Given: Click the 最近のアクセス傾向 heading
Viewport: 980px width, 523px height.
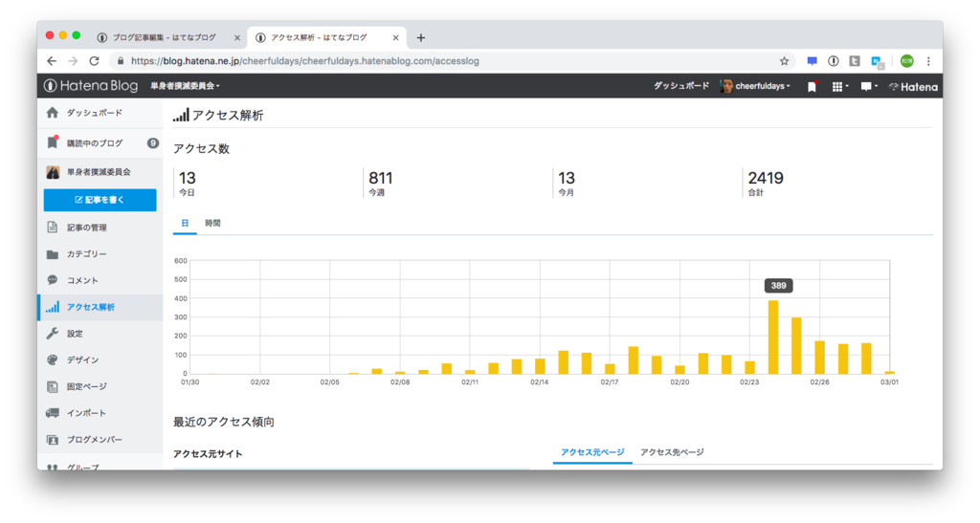Looking at the screenshot, I should 224,422.
